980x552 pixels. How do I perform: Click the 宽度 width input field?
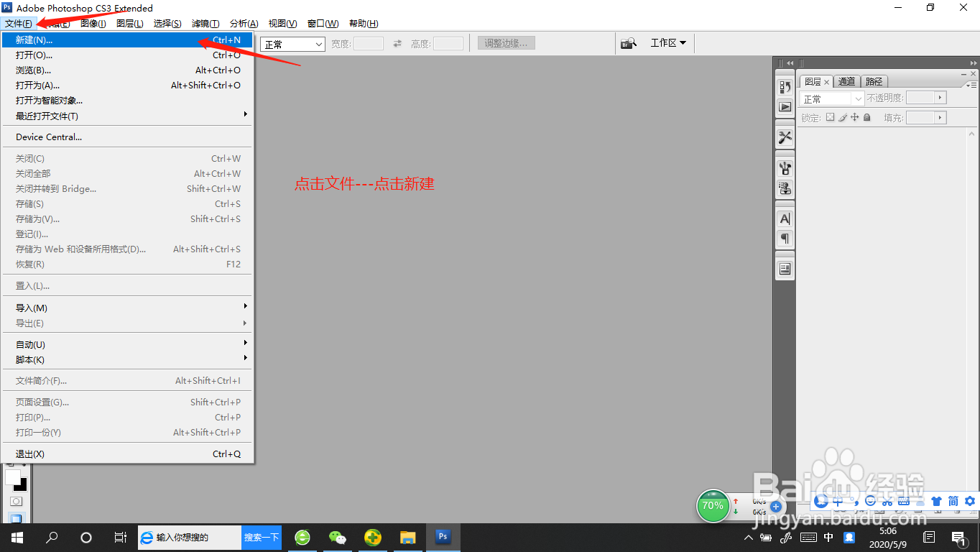[x=369, y=44]
